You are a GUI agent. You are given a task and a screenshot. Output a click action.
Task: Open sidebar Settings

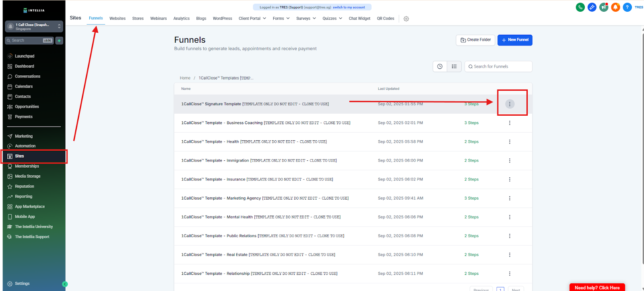pos(22,284)
